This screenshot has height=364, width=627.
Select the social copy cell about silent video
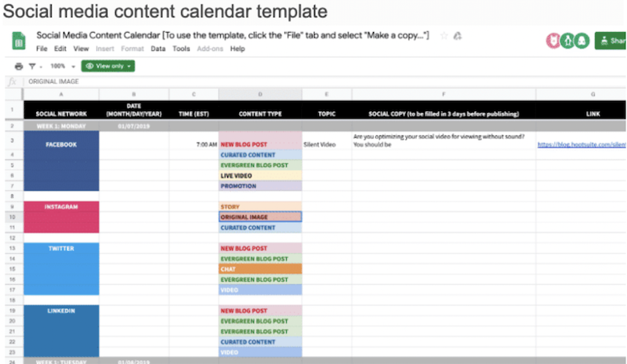(x=444, y=141)
